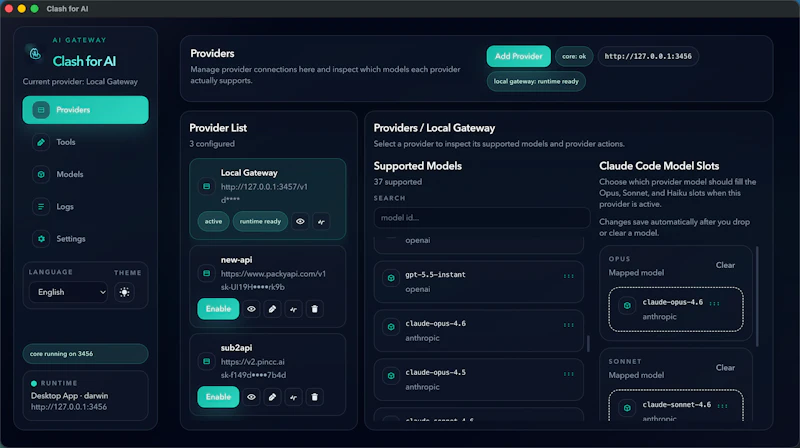The width and height of the screenshot is (800, 448).
Task: Show the sub2api key with eye icon
Action: 251,397
